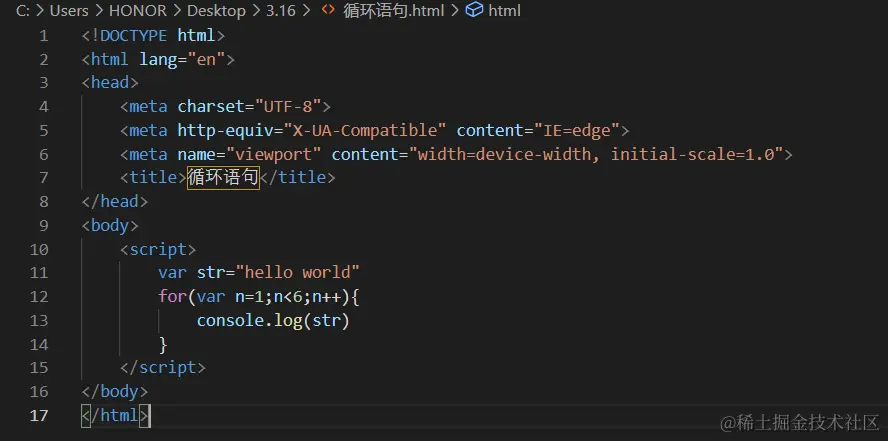The width and height of the screenshot is (888, 441).
Task: Click the http-equiv attribute name
Action: pyautogui.click(x=225, y=131)
